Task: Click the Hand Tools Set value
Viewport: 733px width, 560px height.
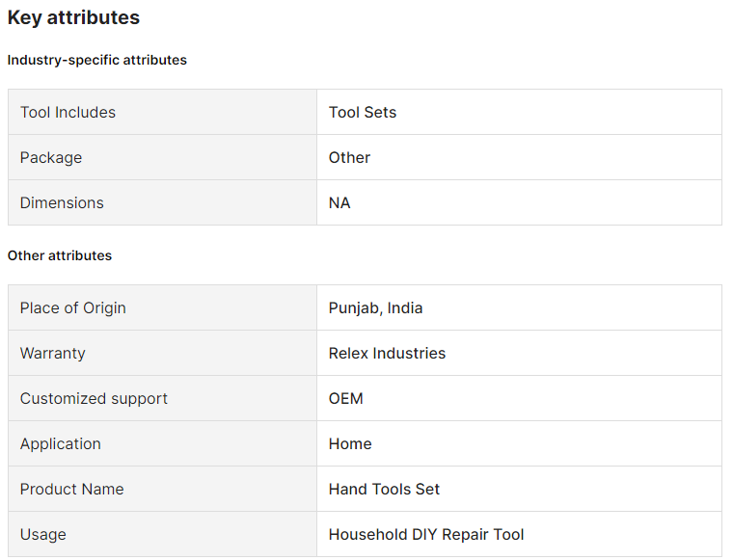Action: coord(384,489)
